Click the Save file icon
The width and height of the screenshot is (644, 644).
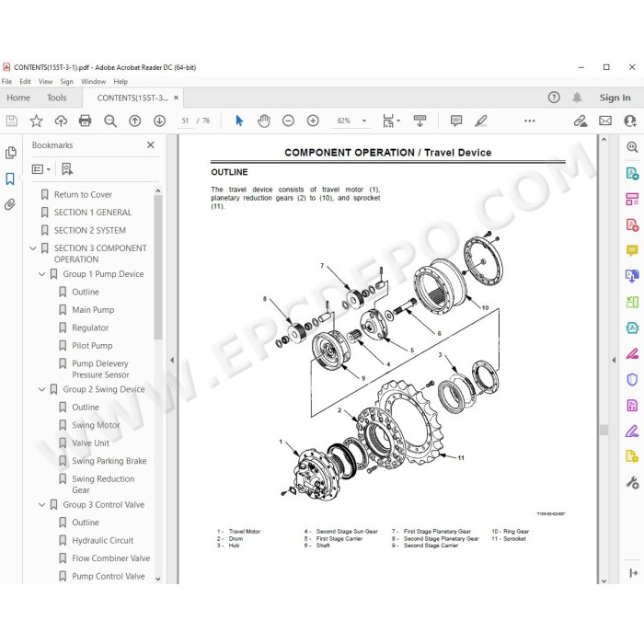[x=11, y=121]
